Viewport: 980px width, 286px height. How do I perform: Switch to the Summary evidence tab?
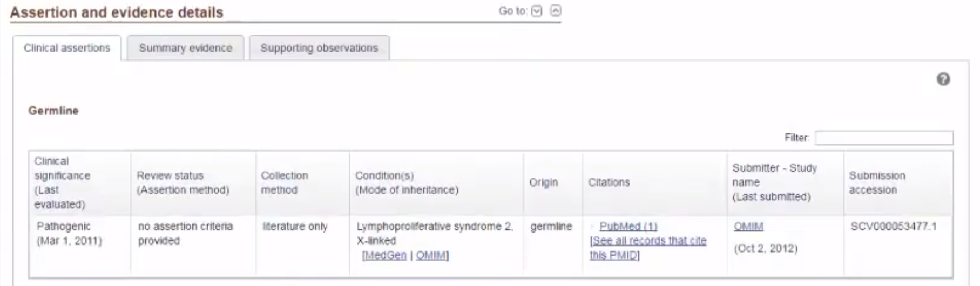(185, 48)
